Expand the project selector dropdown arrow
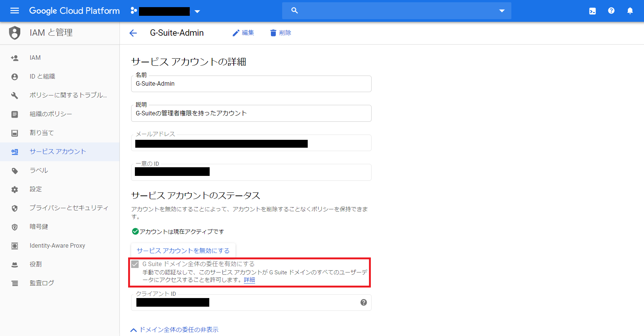 tap(197, 11)
